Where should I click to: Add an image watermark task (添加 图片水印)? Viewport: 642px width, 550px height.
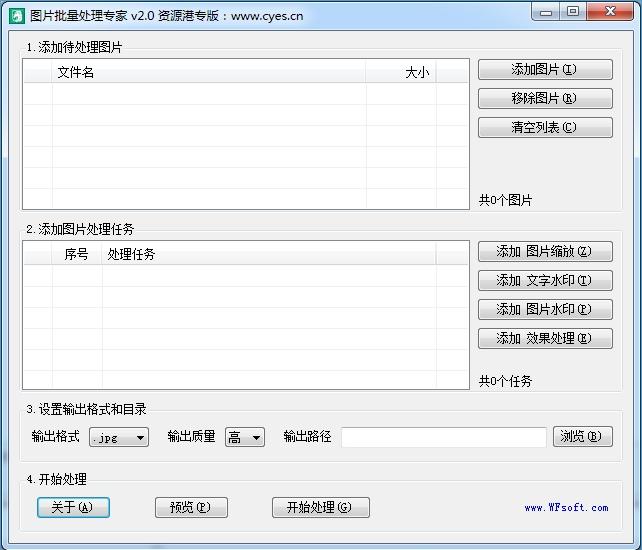tap(545, 309)
